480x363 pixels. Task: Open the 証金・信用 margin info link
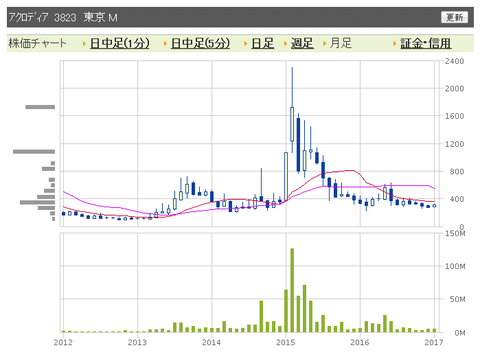click(x=426, y=43)
